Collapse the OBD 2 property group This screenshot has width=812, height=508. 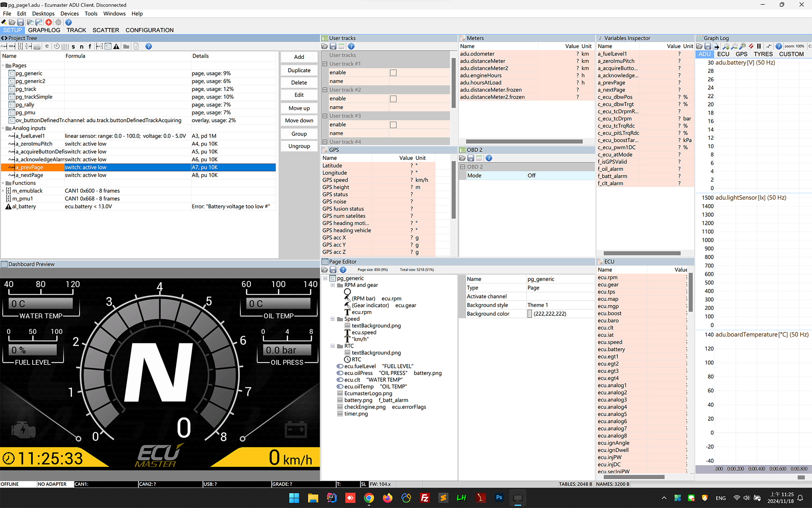click(x=463, y=167)
